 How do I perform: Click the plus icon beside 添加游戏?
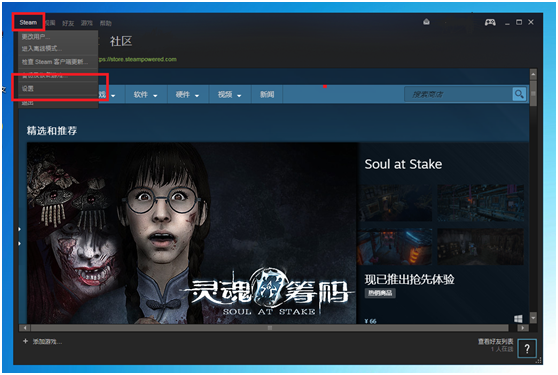pyautogui.click(x=25, y=341)
